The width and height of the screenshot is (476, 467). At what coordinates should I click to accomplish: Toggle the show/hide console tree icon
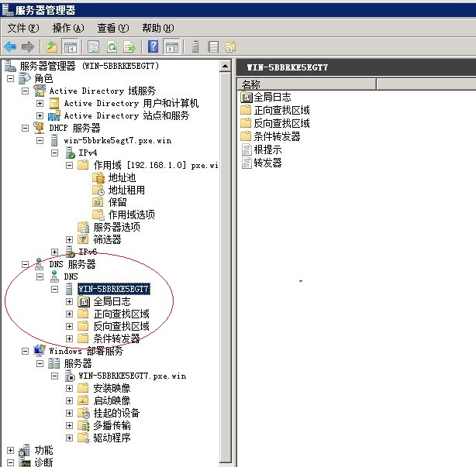tap(71, 47)
